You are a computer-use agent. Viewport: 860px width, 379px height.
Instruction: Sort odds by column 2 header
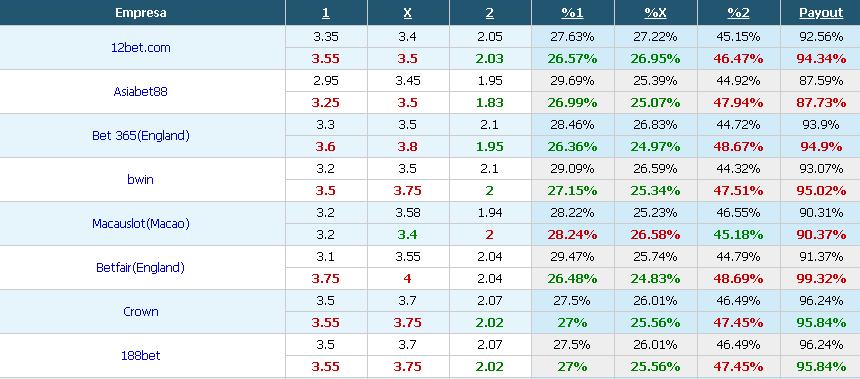pyautogui.click(x=490, y=13)
